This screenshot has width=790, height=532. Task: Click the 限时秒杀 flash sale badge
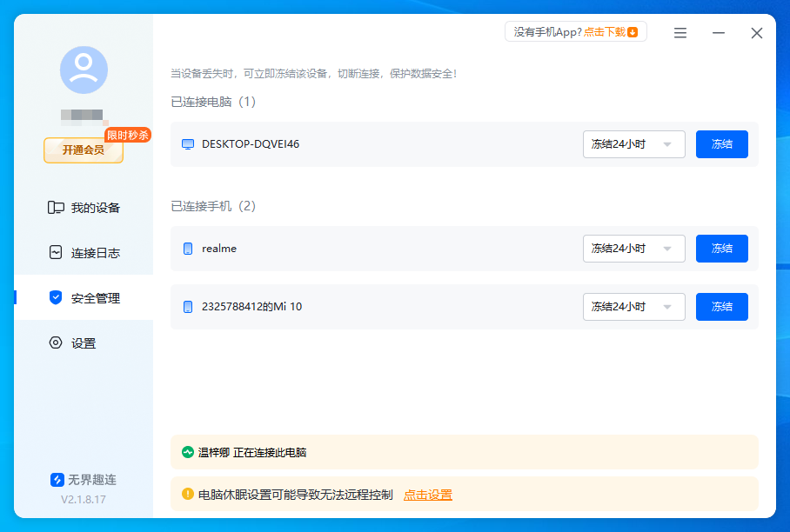129,135
